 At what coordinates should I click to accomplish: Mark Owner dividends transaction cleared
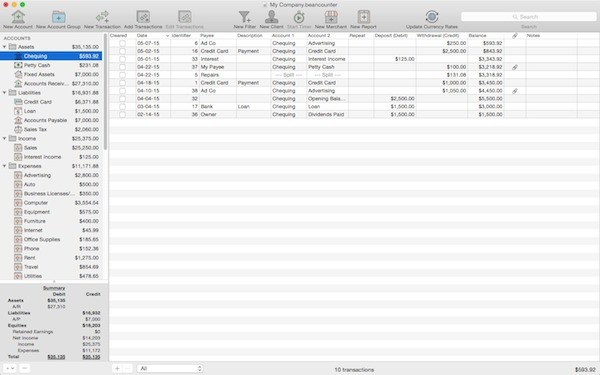click(x=122, y=114)
